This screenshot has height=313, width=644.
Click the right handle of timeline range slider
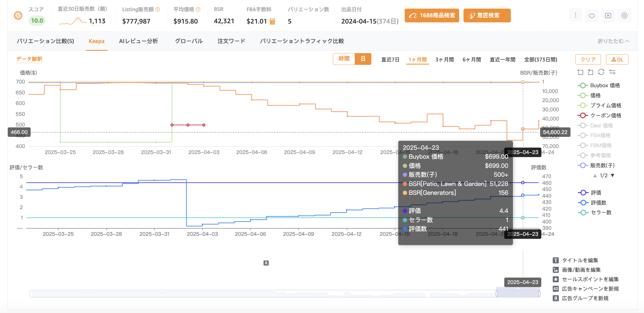click(x=540, y=293)
